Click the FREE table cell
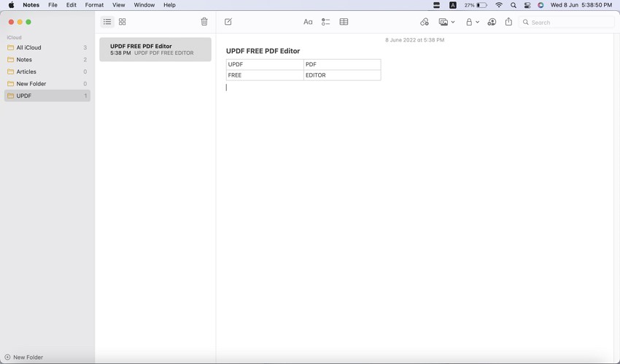 265,75
